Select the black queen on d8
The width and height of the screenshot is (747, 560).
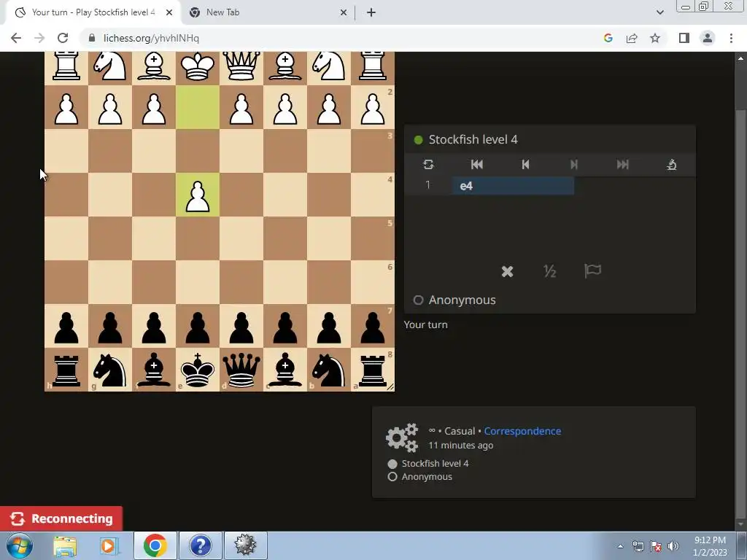(x=241, y=370)
